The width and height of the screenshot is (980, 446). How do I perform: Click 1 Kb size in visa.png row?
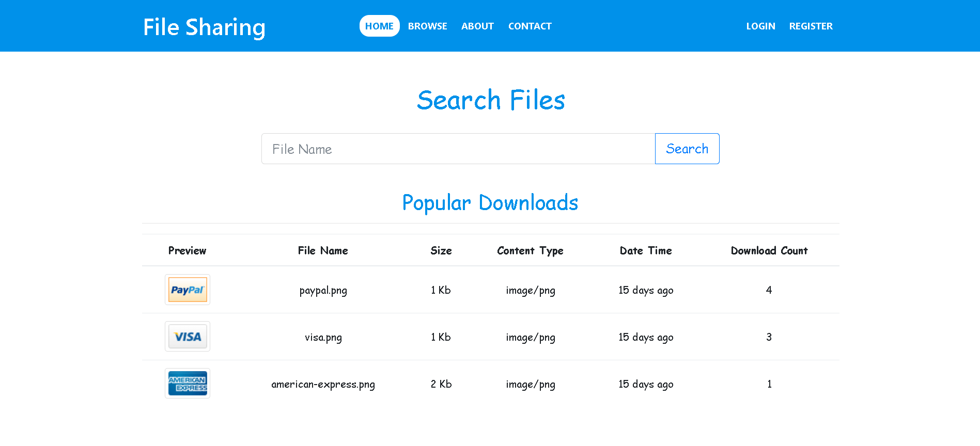[x=441, y=337]
